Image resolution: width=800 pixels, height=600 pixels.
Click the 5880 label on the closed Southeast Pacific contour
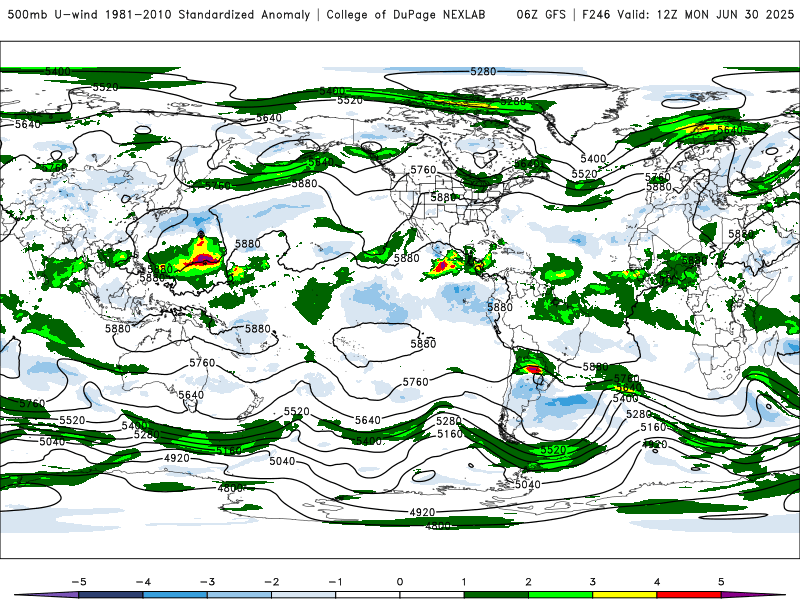click(x=423, y=344)
